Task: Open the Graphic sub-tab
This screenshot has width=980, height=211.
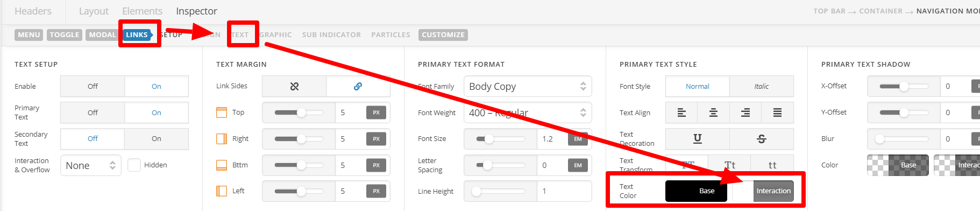Action: (x=275, y=35)
